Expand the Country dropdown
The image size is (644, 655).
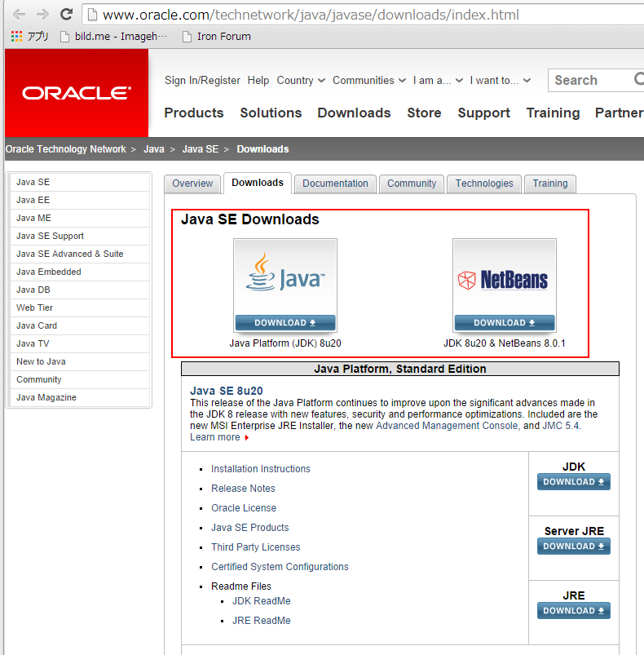coord(301,80)
